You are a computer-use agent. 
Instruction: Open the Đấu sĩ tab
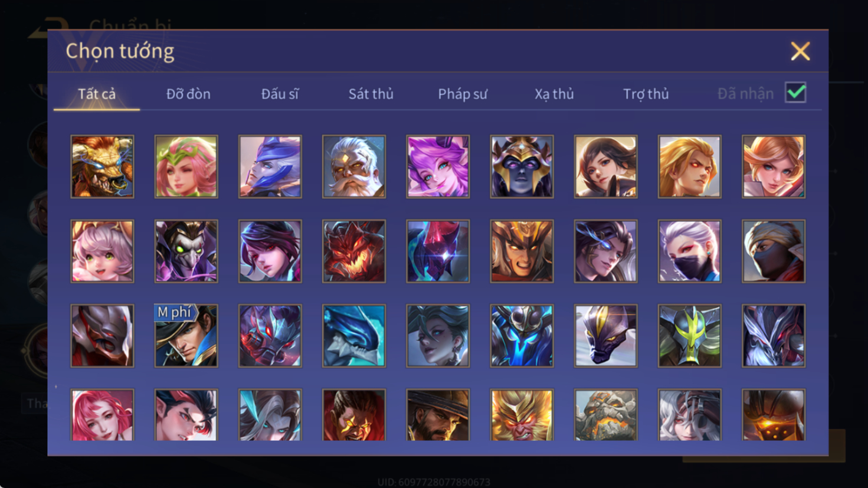[280, 94]
